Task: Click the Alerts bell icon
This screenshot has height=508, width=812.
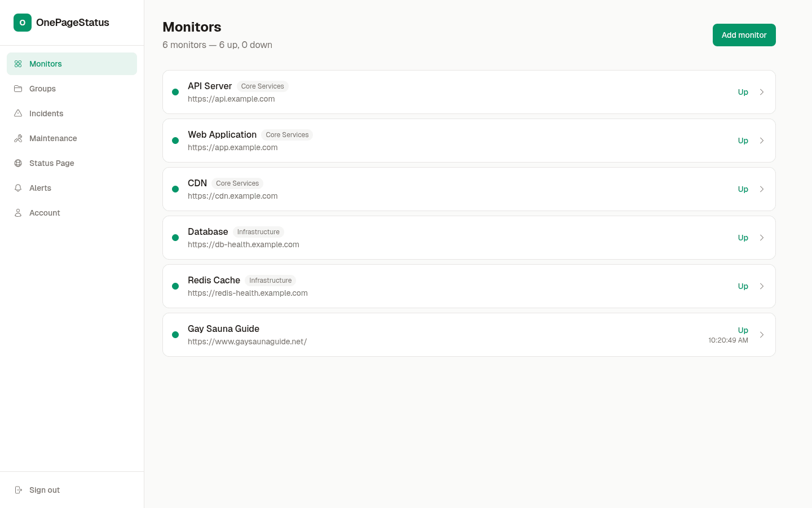Action: pos(17,188)
